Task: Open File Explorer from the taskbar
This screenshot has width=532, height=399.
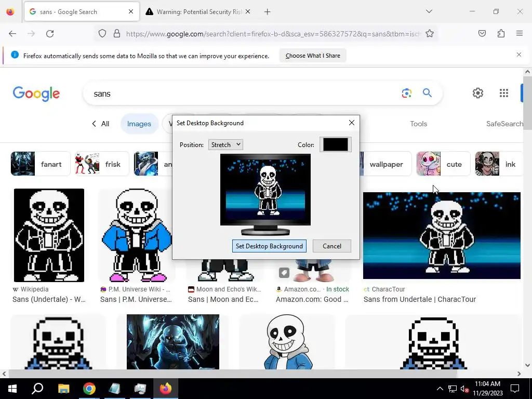Action: [63, 389]
